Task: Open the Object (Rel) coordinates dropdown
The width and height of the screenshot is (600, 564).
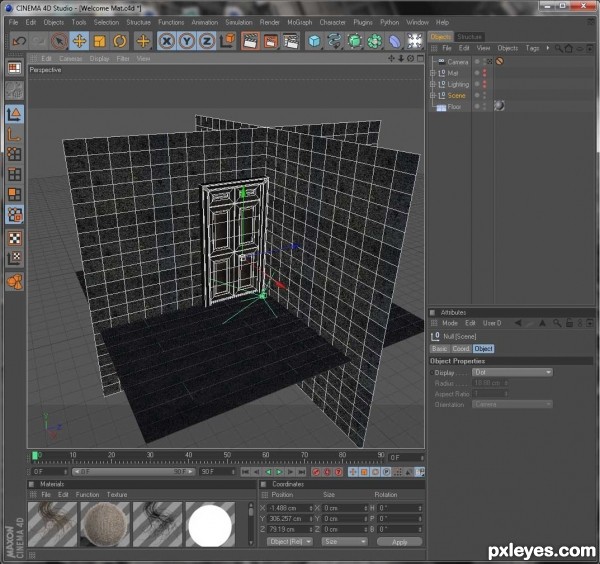Action: click(x=290, y=542)
